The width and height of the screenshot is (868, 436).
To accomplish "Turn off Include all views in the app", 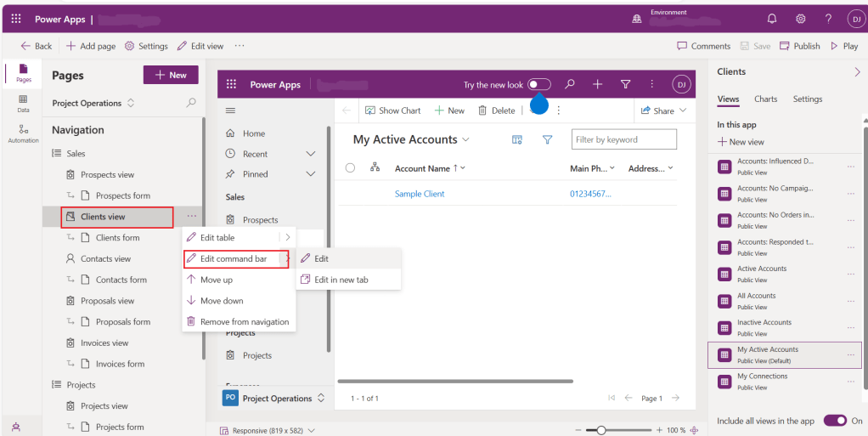I will click(835, 421).
